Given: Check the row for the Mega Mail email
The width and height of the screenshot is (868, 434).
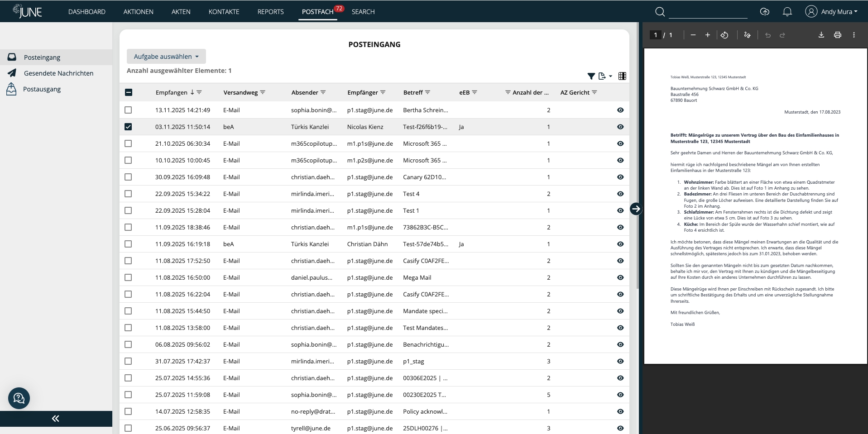Looking at the screenshot, I should coord(129,277).
